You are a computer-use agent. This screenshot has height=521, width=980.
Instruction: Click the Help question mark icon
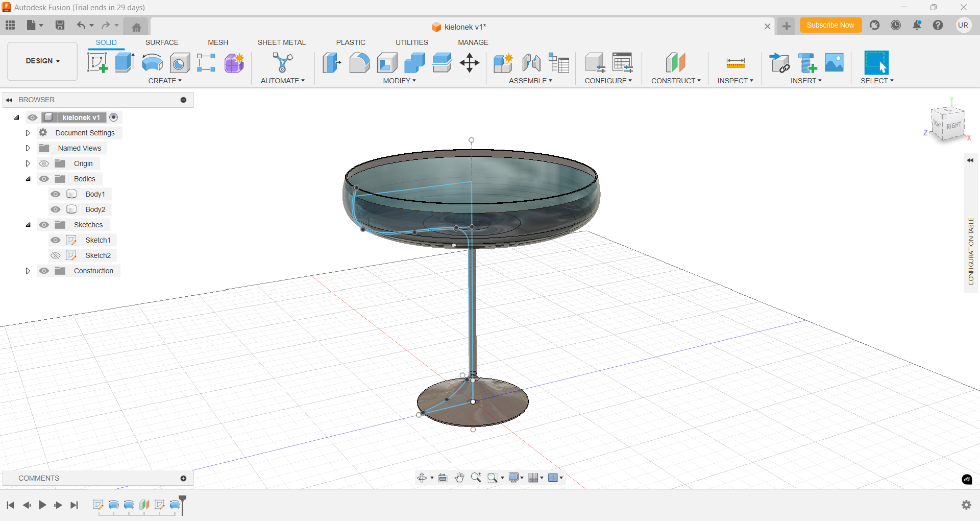[938, 25]
